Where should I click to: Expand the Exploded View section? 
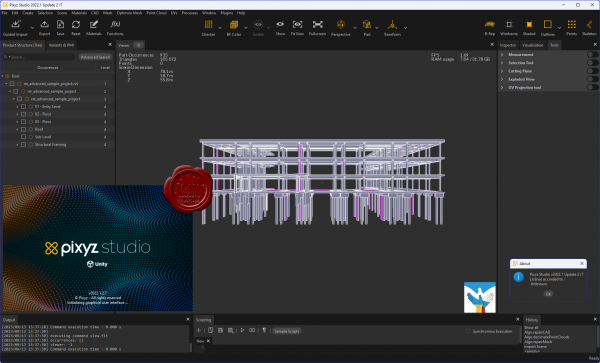click(x=502, y=80)
